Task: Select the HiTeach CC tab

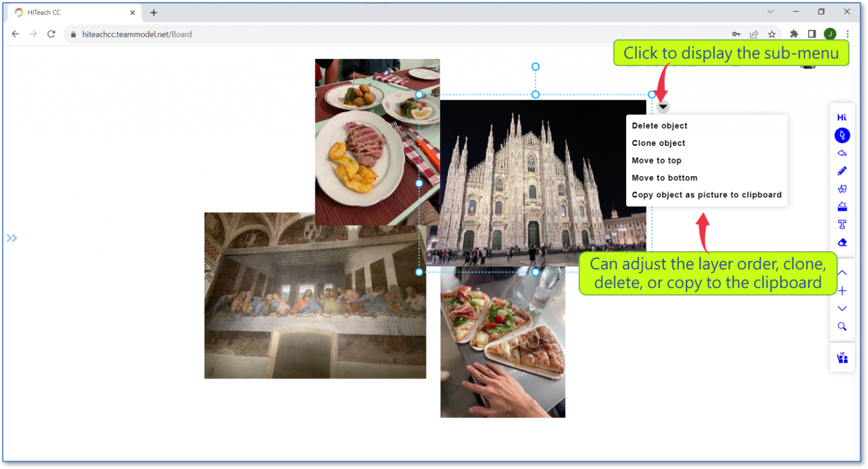Action: tap(75, 12)
